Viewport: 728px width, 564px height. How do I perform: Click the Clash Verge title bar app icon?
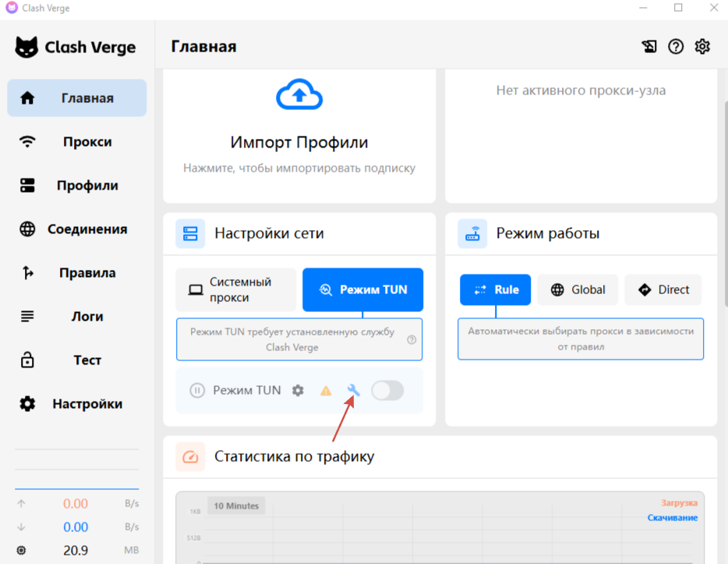[12, 8]
